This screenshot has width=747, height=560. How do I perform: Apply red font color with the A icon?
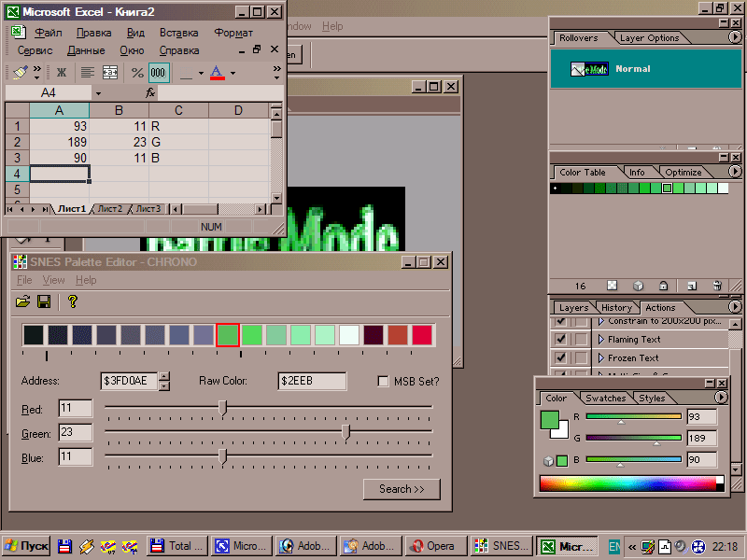218,73
